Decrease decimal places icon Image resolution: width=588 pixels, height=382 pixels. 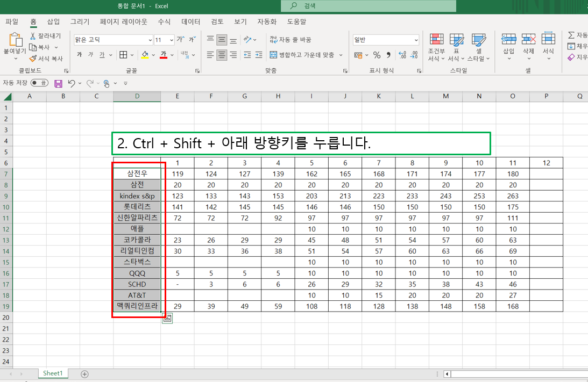tap(414, 55)
